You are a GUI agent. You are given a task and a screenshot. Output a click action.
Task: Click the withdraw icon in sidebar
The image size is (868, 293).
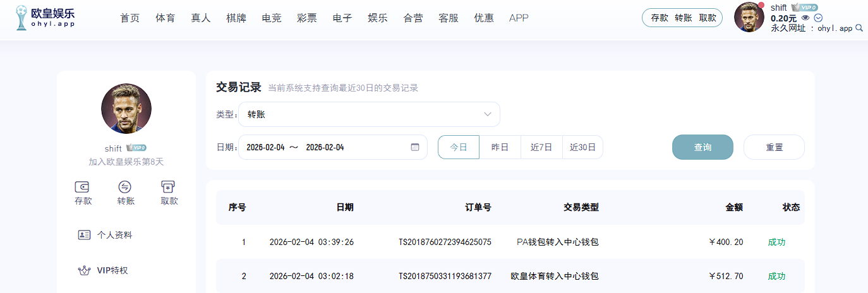169,187
